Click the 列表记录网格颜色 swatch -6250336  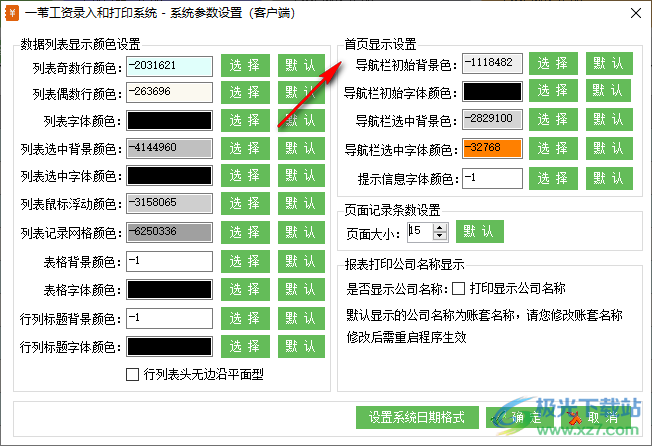170,232
